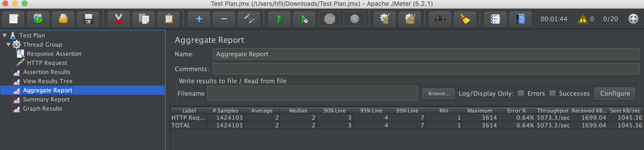644x150 pixels.
Task: Enable the Successes only checkbox
Action: [553, 93]
